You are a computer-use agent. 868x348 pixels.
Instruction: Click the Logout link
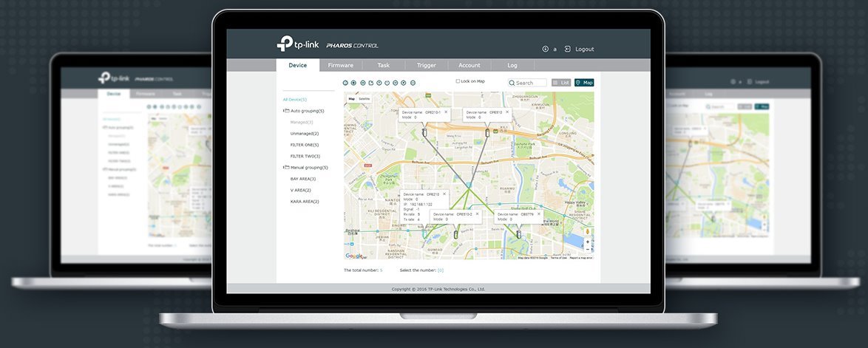pyautogui.click(x=584, y=49)
